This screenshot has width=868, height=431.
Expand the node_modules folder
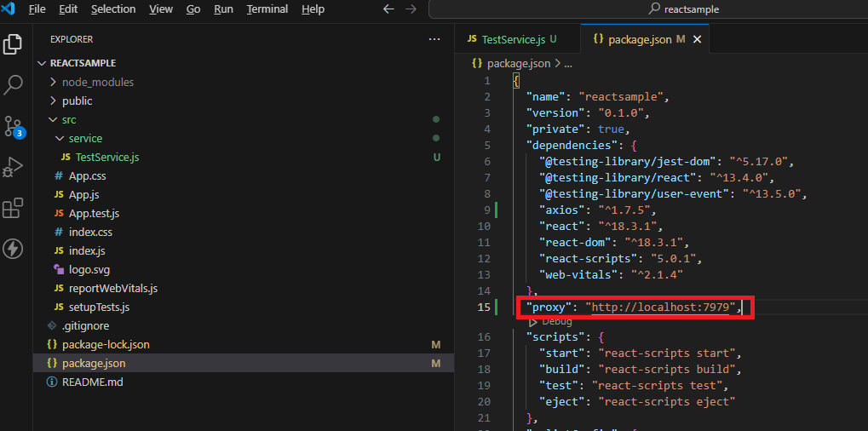[x=97, y=82]
